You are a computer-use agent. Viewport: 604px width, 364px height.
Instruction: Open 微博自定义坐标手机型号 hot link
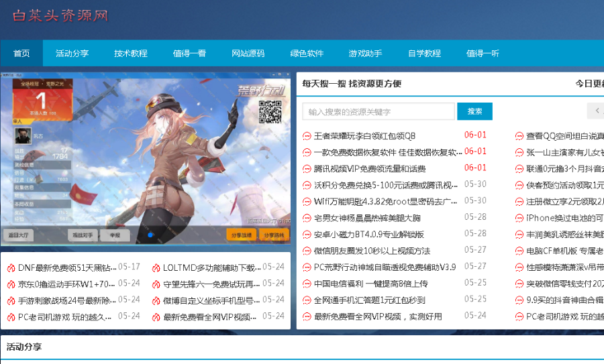(211, 300)
